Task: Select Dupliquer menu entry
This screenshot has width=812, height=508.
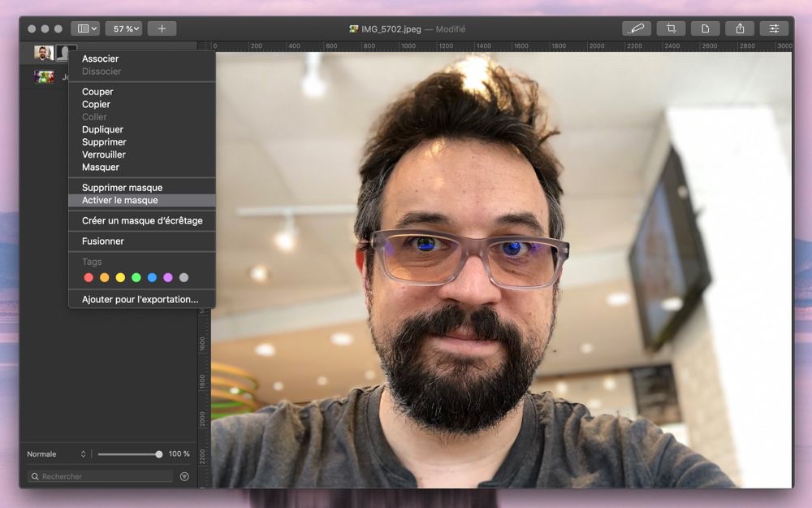Action: pyautogui.click(x=142, y=129)
